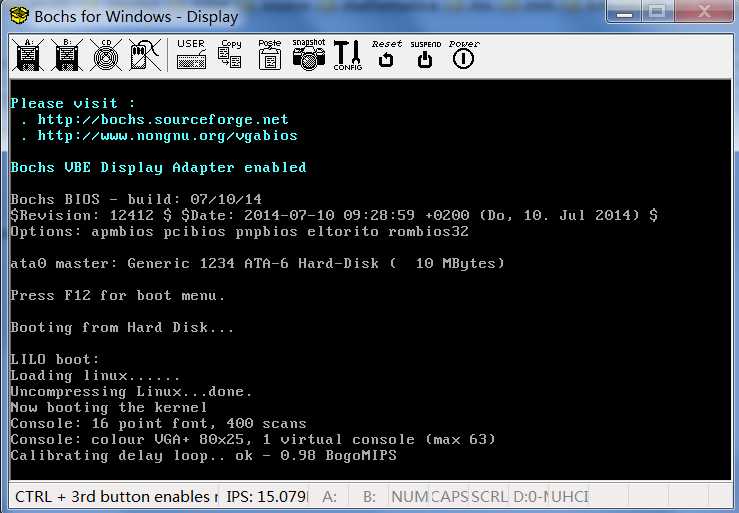
Task: Click the floppy A: drive icon
Action: (x=28, y=55)
